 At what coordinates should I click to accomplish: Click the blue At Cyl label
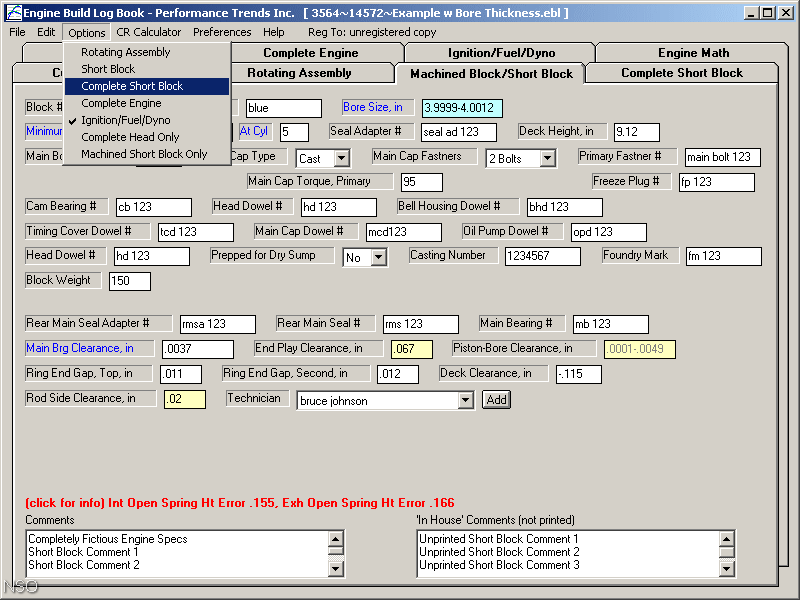(x=254, y=131)
